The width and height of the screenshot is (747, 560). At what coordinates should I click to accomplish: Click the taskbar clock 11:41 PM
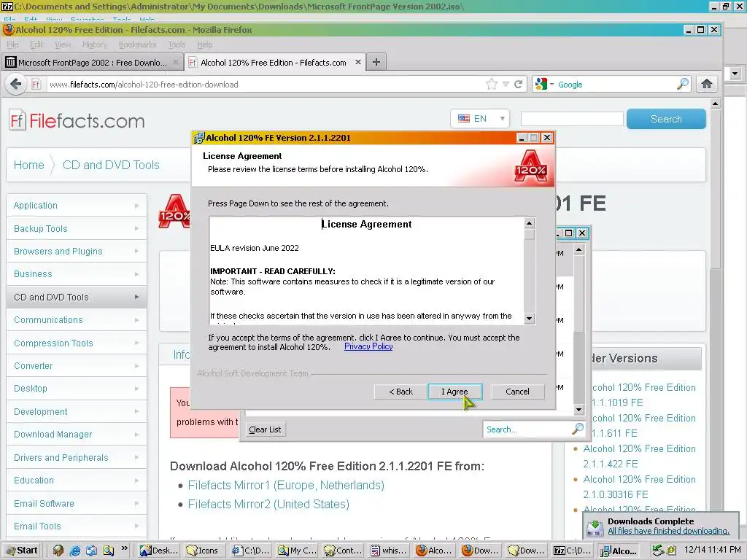713,550
